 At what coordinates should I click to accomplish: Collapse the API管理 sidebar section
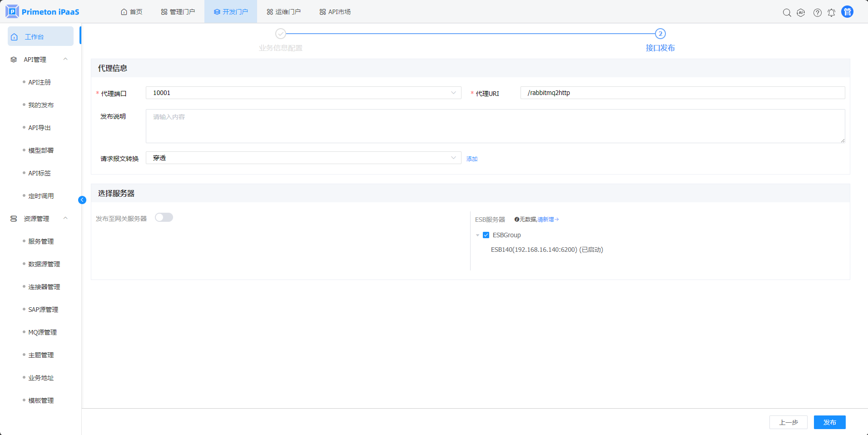[x=65, y=60]
